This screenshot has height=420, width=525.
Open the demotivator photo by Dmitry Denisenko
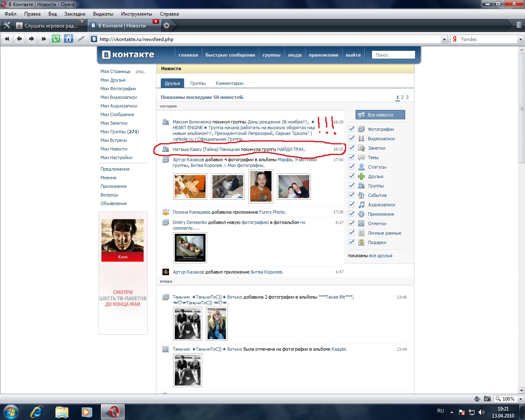190,248
